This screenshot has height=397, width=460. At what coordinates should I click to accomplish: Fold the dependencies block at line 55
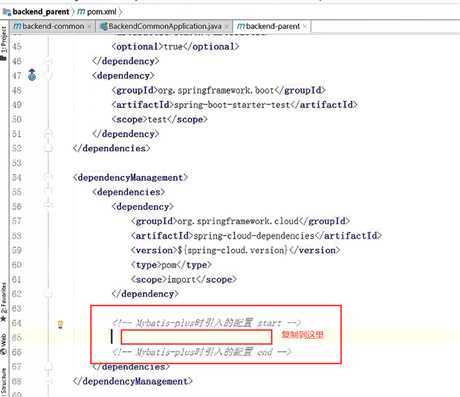tap(48, 192)
